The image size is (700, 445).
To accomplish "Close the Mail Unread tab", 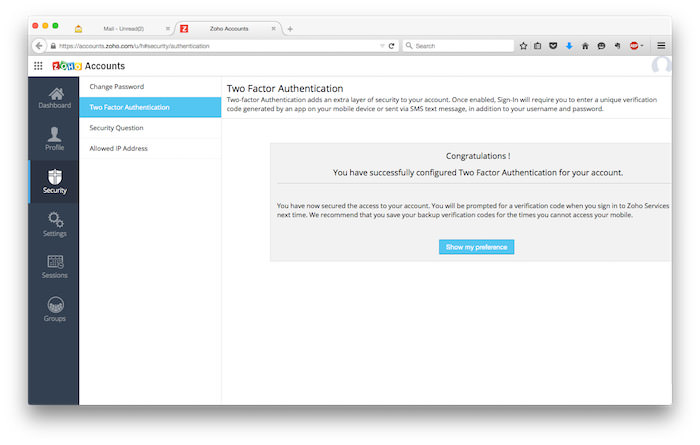I will (168, 29).
